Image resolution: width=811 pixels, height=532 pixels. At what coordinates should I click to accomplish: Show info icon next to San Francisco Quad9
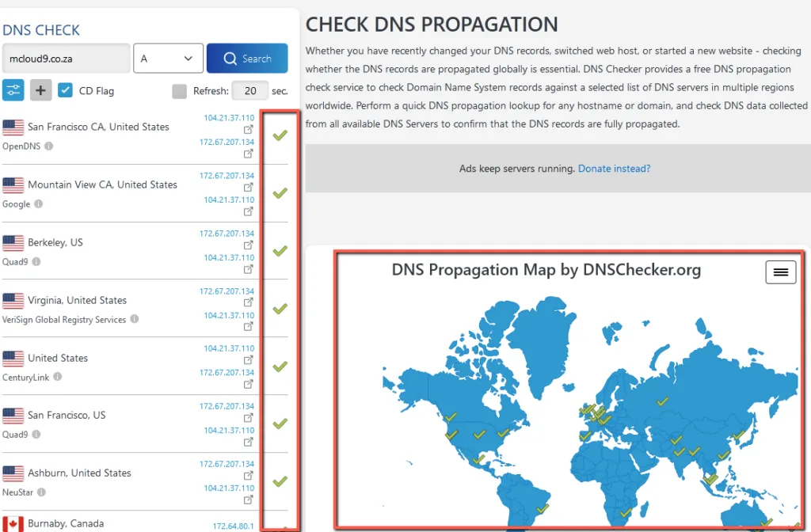point(36,435)
